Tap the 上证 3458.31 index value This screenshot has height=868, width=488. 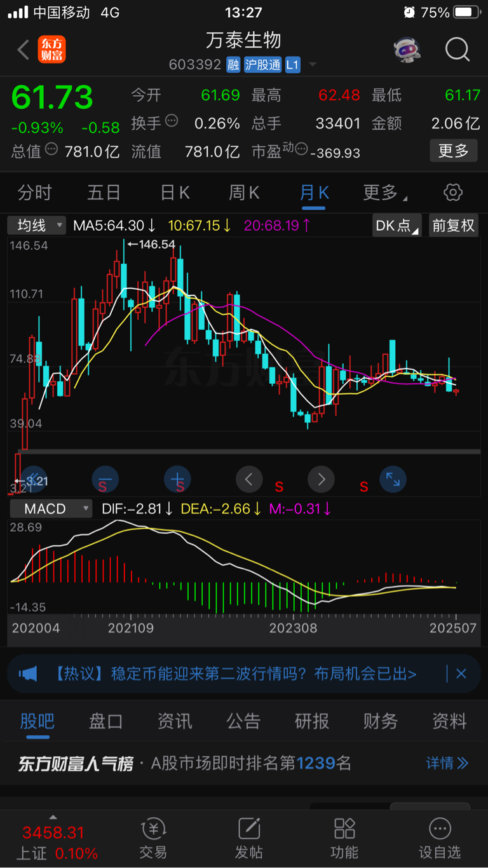click(x=53, y=833)
